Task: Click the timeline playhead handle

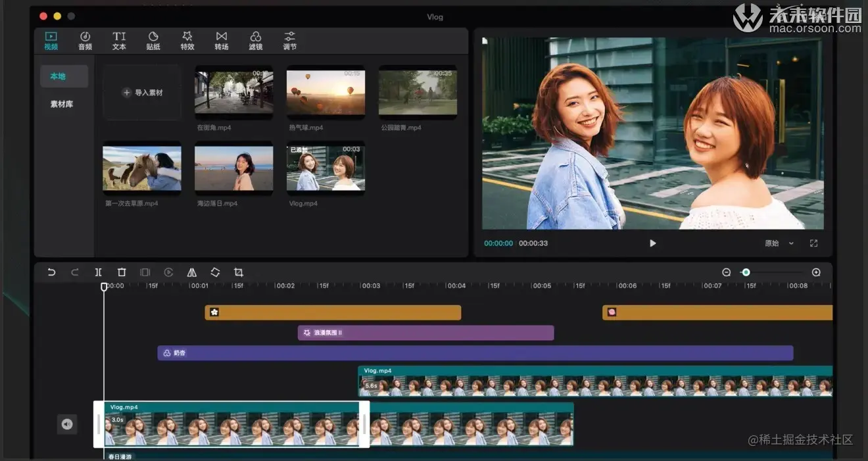Action: click(x=104, y=287)
